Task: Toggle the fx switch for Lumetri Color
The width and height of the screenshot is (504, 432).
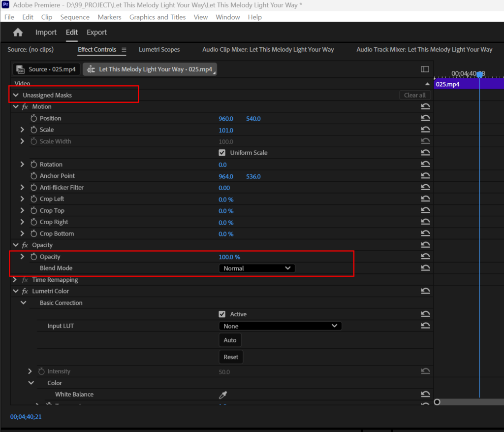Action: pyautogui.click(x=25, y=291)
